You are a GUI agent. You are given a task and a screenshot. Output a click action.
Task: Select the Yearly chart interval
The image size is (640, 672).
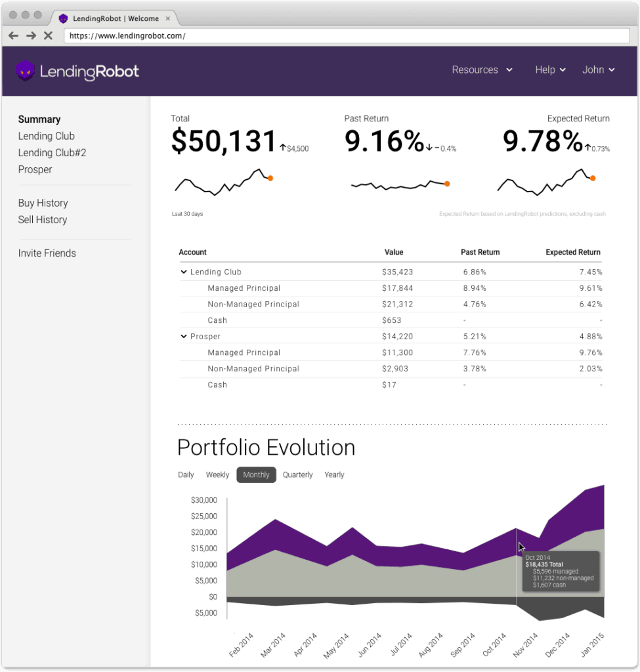point(334,474)
